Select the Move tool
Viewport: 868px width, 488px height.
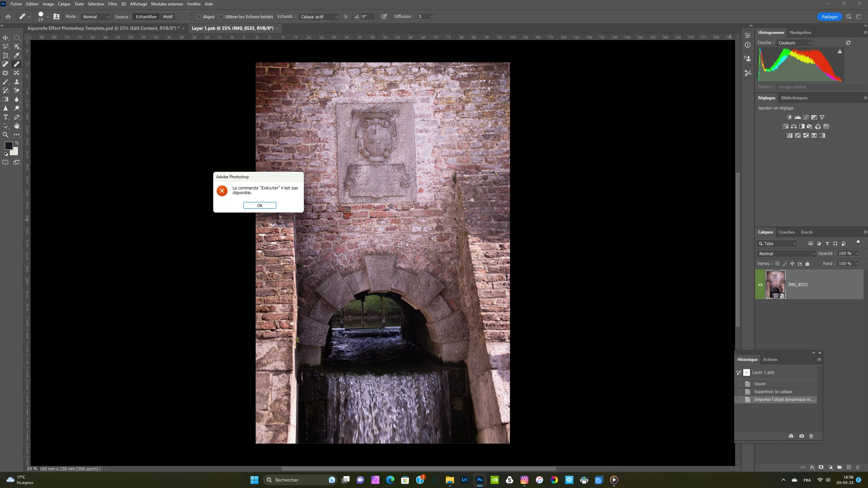(5, 38)
